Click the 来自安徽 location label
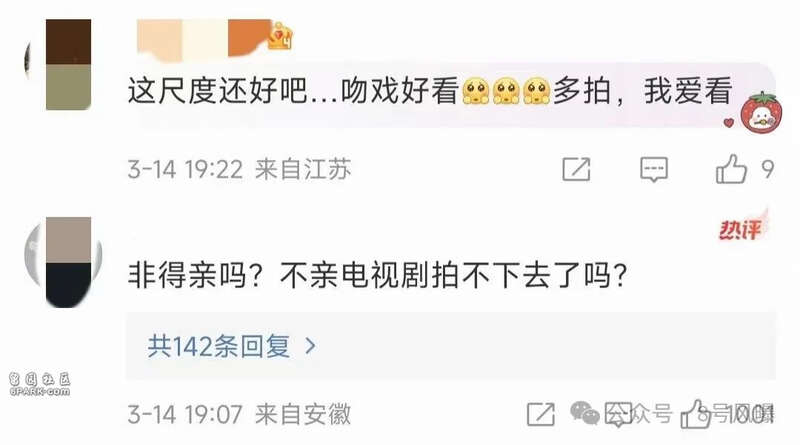This screenshot has width=800, height=445. point(303,414)
